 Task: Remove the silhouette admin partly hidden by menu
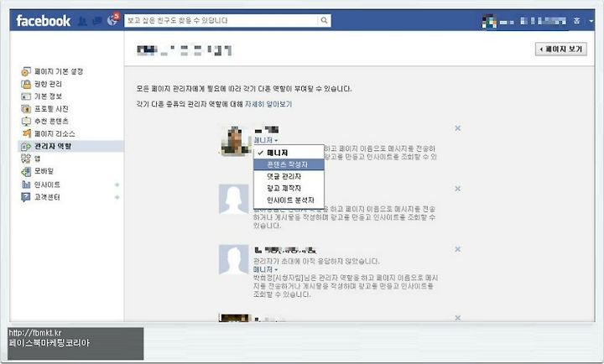458,189
